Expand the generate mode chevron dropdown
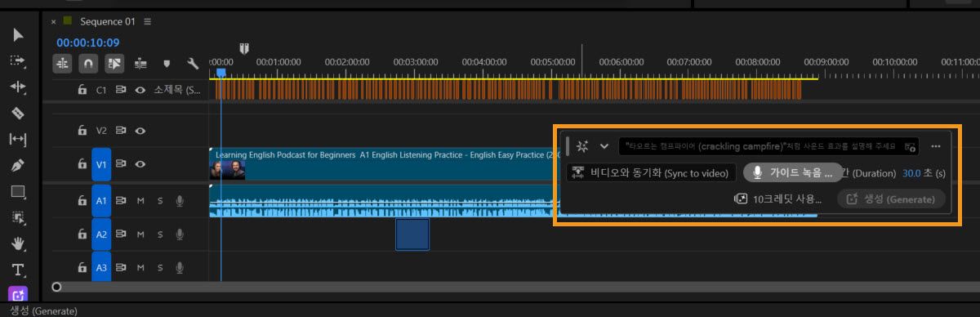The width and height of the screenshot is (980, 317). 604,146
